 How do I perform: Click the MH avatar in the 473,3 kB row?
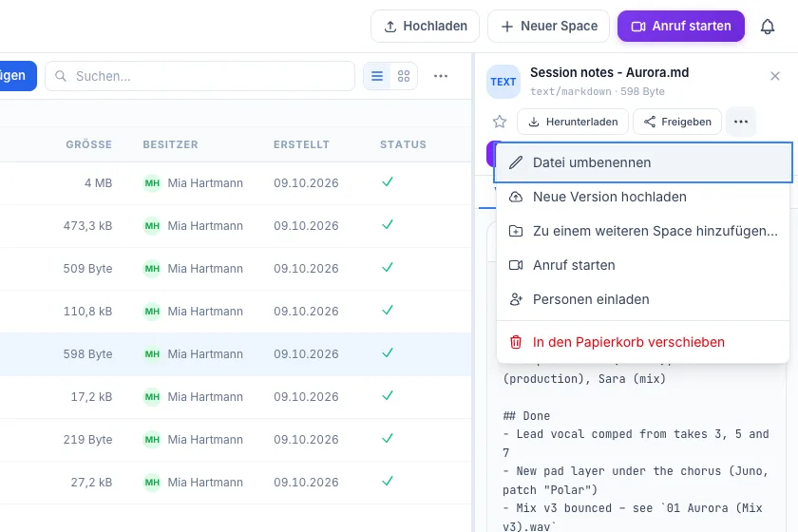click(152, 226)
